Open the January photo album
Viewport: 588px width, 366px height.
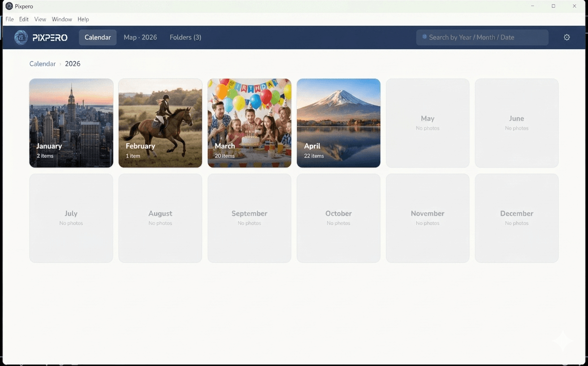point(71,123)
